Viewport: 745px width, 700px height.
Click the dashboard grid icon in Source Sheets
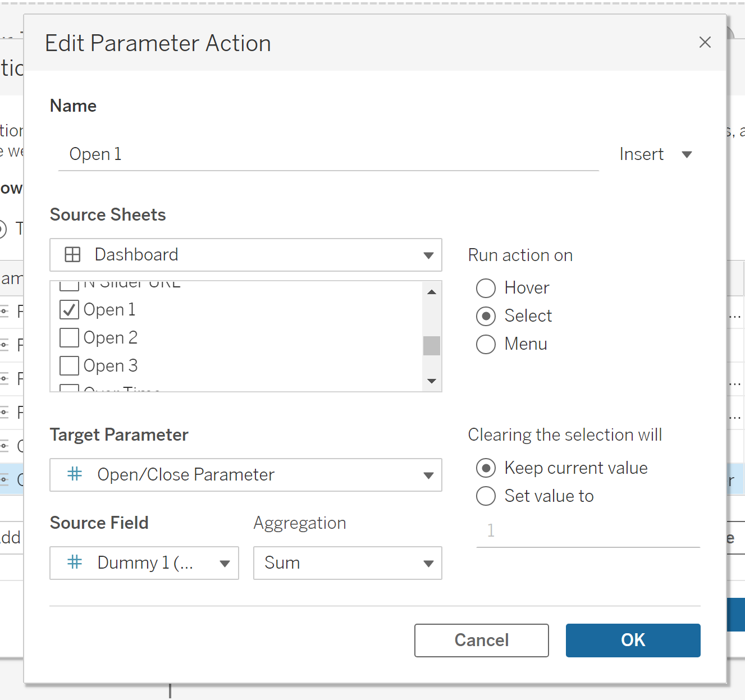point(73,255)
